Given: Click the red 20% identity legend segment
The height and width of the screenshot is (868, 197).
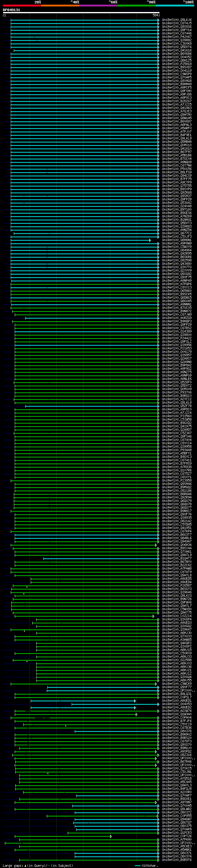Looking at the screenshot, I should (x=22, y=6).
